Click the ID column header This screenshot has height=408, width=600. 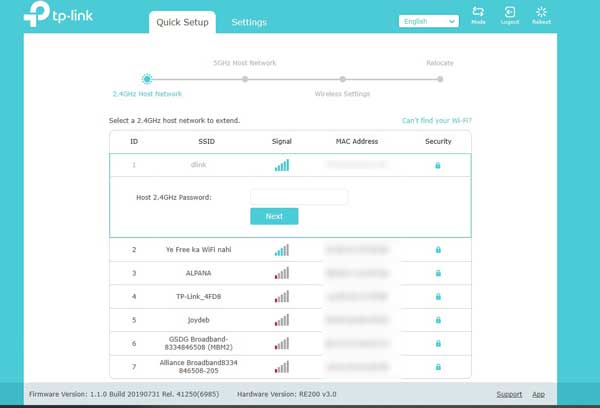click(x=134, y=142)
